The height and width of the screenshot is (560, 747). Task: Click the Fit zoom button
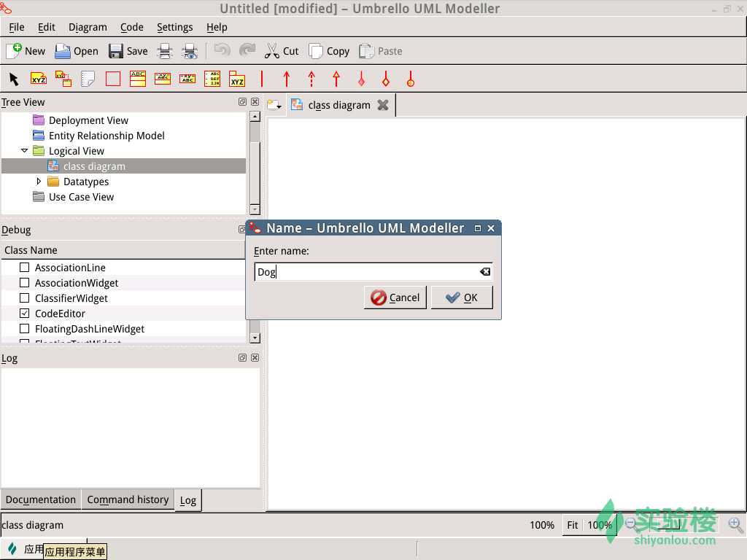572,525
